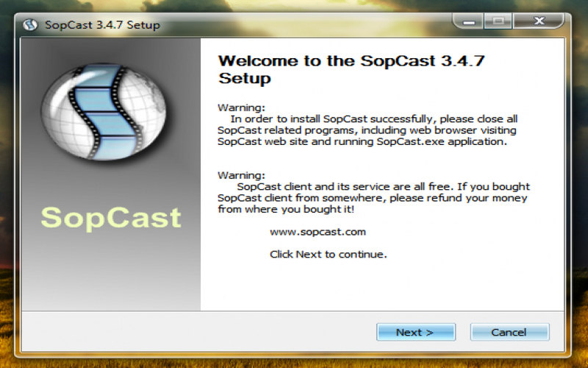This screenshot has width=588, height=368.
Task: Click the paragraph about refunding your money
Action: coord(373,198)
